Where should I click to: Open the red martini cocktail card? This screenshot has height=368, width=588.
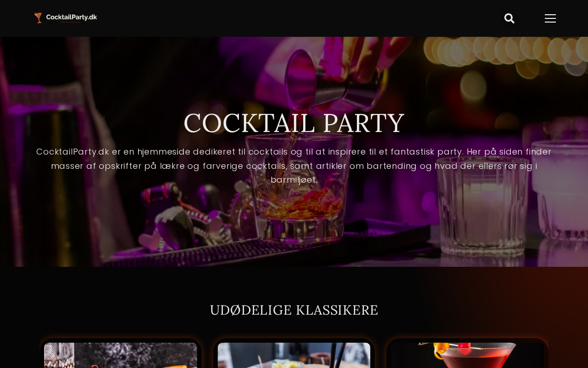(x=467, y=354)
